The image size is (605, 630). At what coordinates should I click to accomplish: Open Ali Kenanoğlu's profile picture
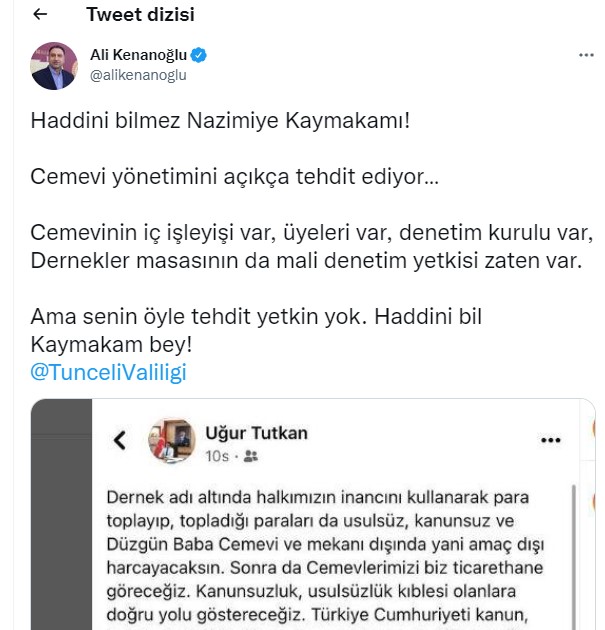[x=56, y=64]
